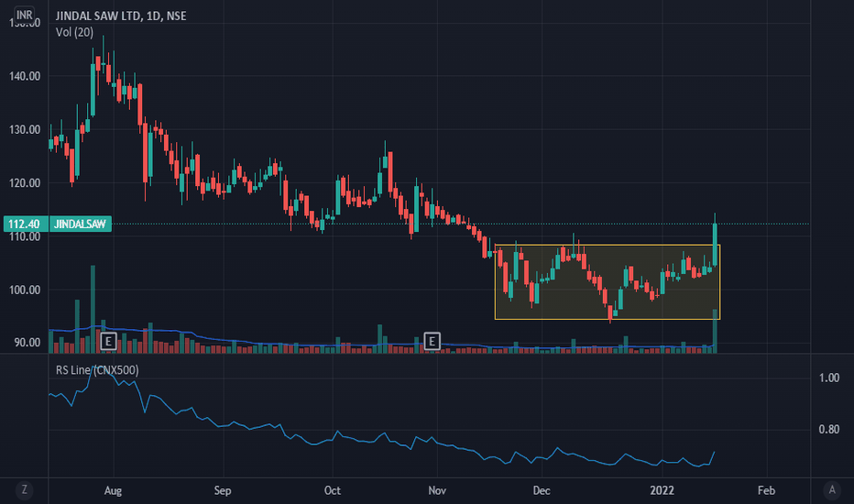Click the 140.00 price scale label
Screen dimensions: 854x504
(25, 76)
